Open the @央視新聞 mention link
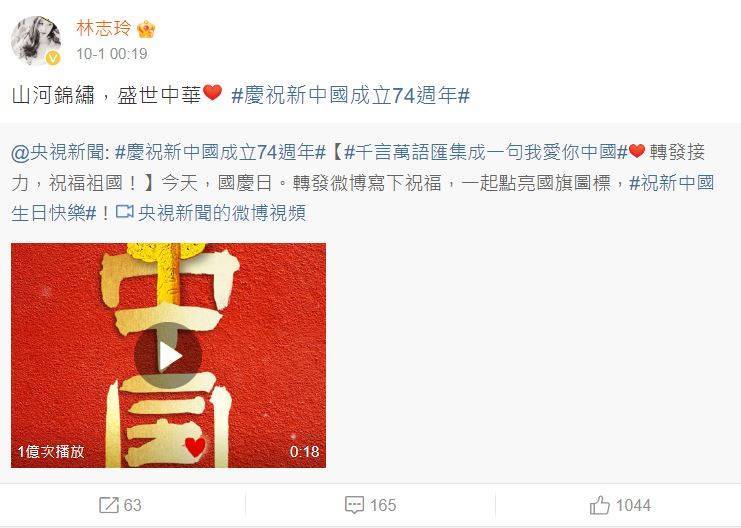This screenshot has height=528, width=741. pyautogui.click(x=60, y=153)
